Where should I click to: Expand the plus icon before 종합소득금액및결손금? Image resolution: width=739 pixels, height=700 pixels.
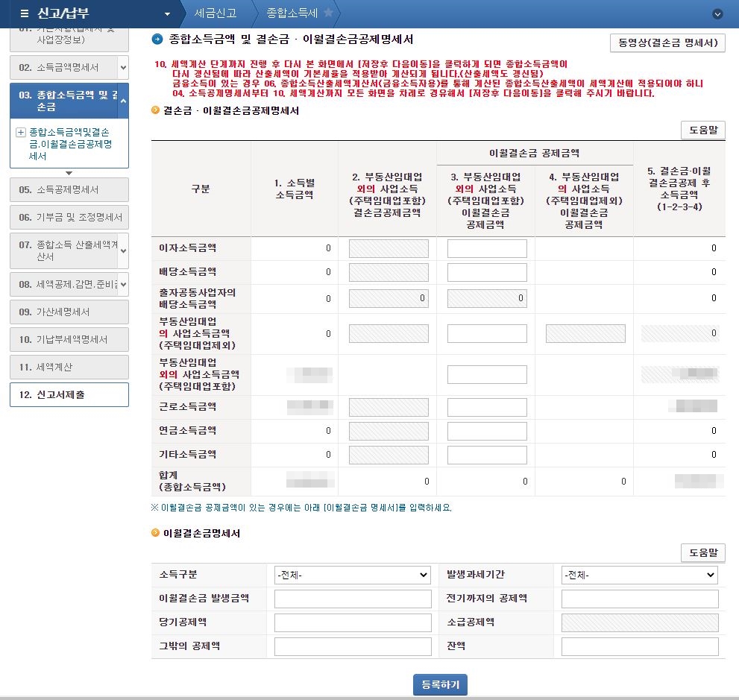(x=21, y=133)
